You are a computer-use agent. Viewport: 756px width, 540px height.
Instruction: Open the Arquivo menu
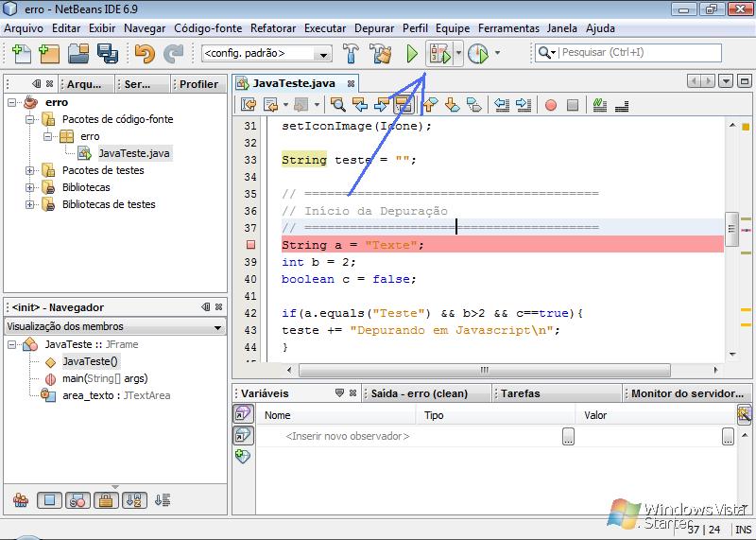pos(23,28)
